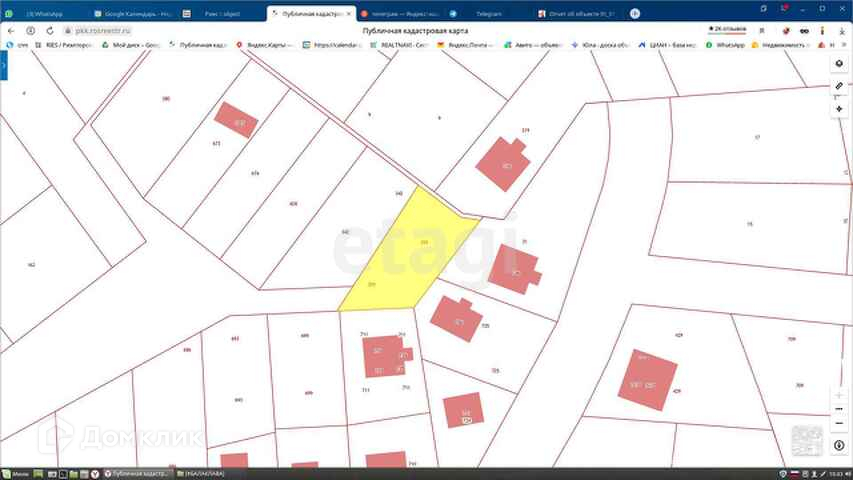Switch to the WhatsApp browser tab
This screenshot has width=853, height=480.
[x=44, y=14]
